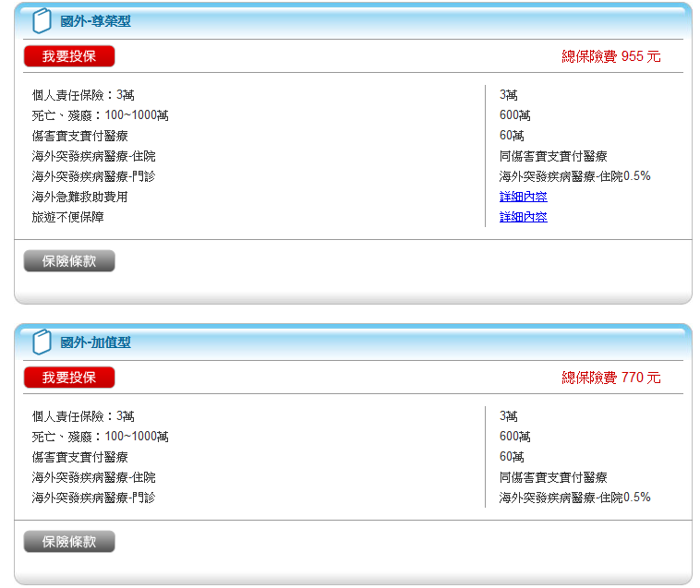Screen dimensions: 700x588
Task: Click the book icon beside 國外-加值型
Action: (42, 342)
